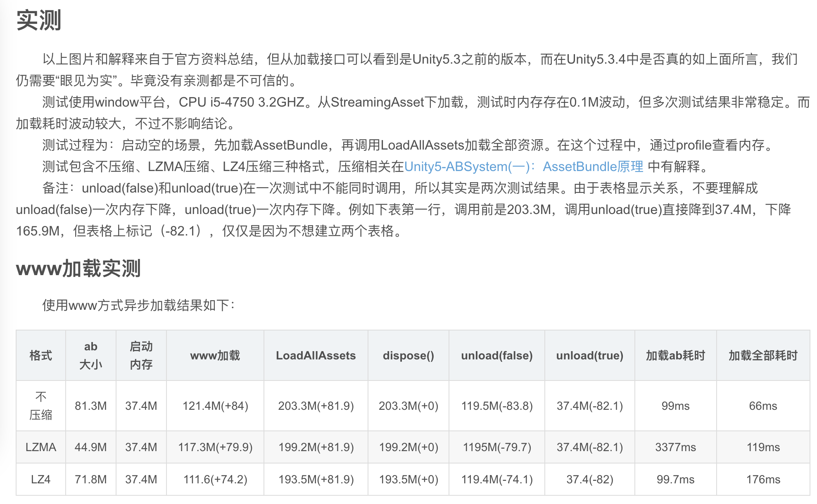Click the LoadAllAssets column header
817x504 pixels.
(x=316, y=355)
